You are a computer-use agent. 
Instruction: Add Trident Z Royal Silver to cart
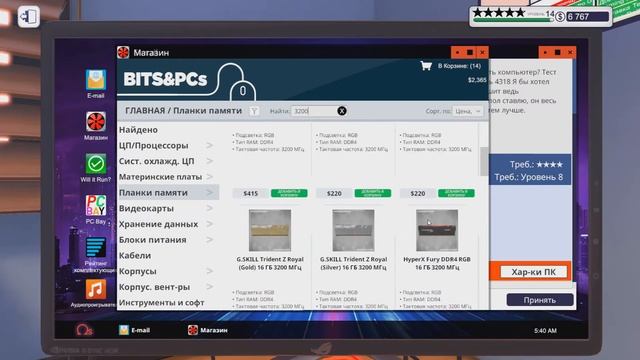coord(373,193)
